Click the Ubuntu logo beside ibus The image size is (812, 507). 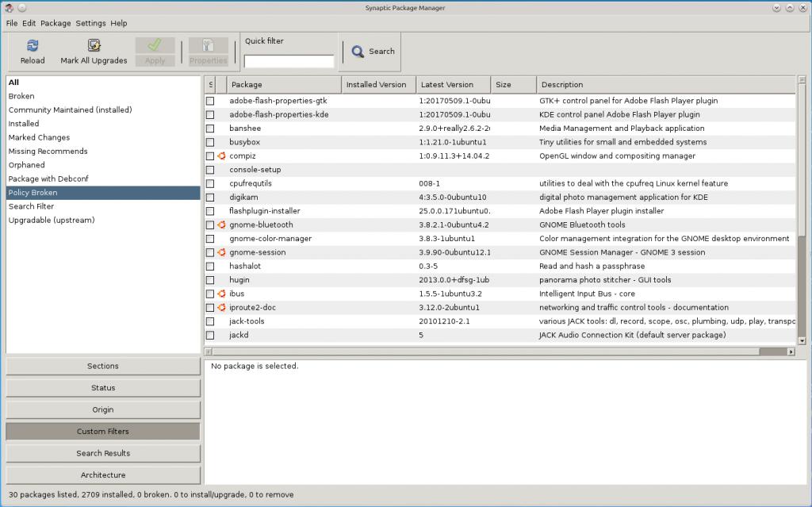(x=221, y=294)
